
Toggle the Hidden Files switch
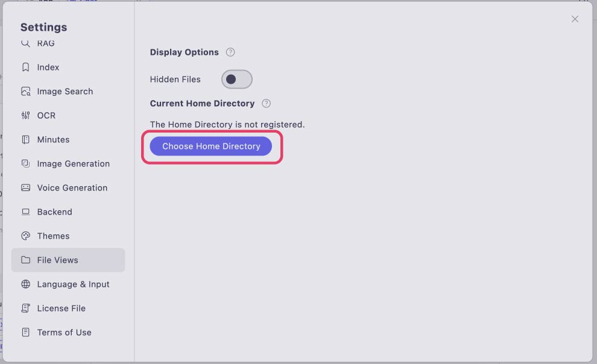point(237,79)
